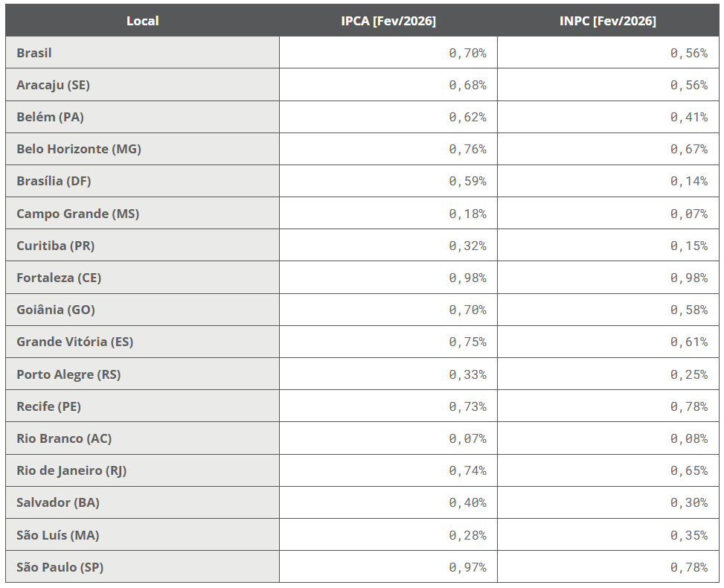The height and width of the screenshot is (588, 724).
Task: Click the Recife (PE) row label
Action: tap(49, 406)
